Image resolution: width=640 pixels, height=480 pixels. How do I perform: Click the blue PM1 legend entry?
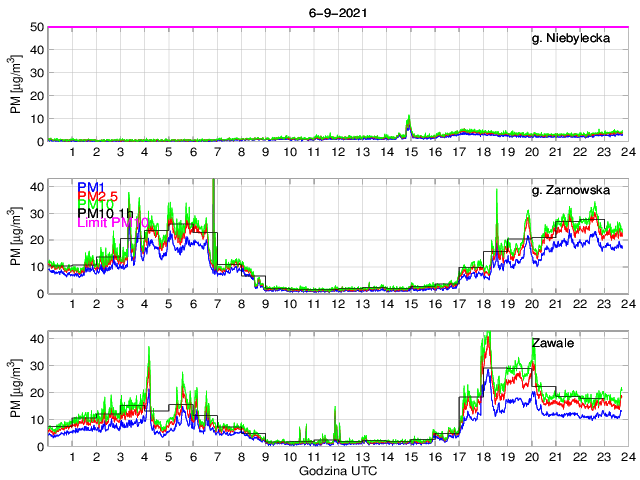tap(86, 186)
